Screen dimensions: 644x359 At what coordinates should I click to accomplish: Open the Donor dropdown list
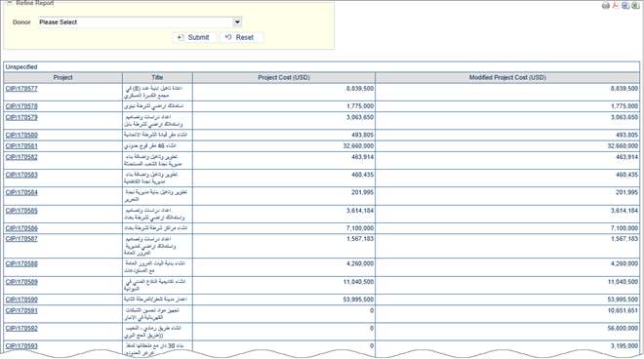click(x=237, y=22)
